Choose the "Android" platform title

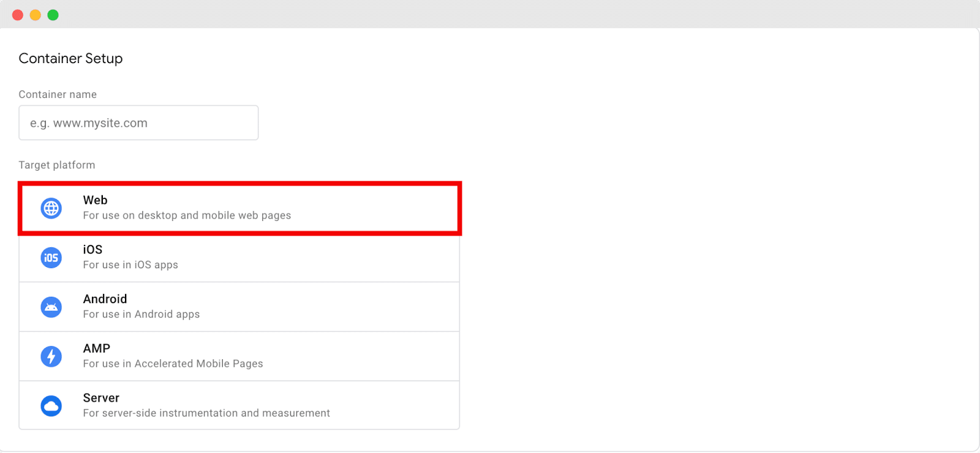[x=105, y=299]
